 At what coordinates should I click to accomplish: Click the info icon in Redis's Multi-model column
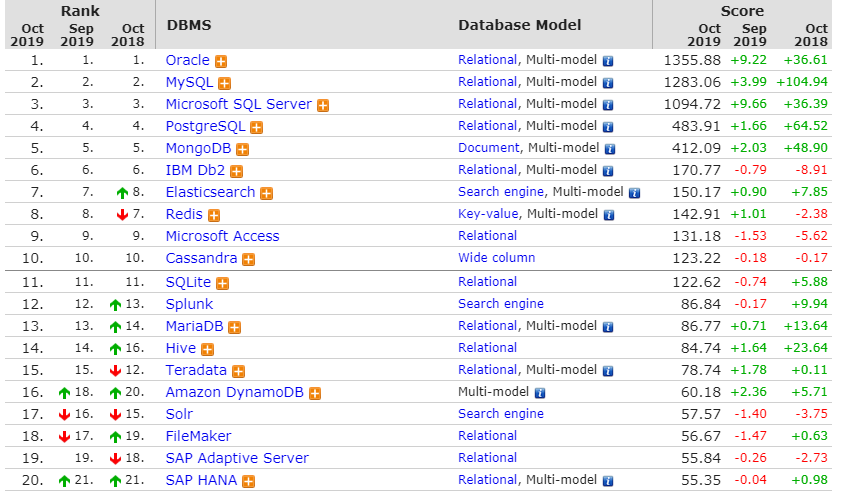(x=608, y=215)
